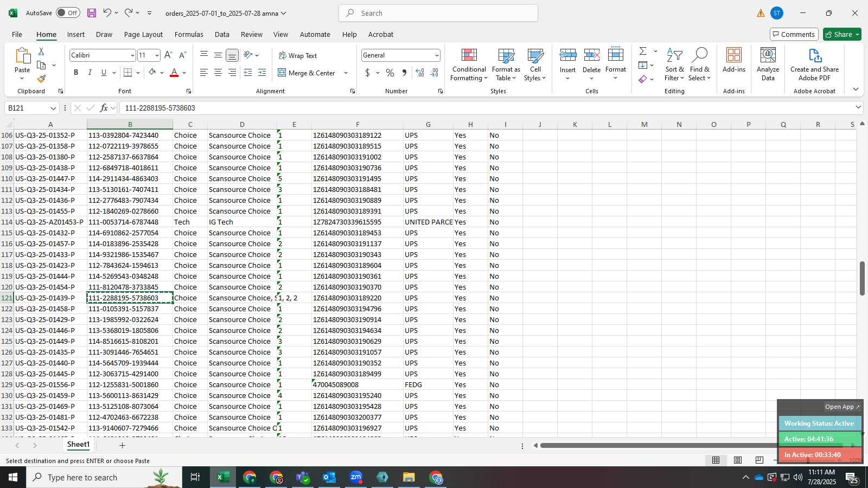Click the Redo arrow icon
Image resolution: width=868 pixels, height=488 pixels.
point(129,13)
